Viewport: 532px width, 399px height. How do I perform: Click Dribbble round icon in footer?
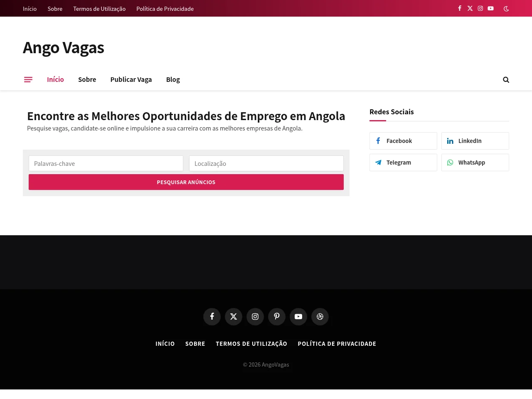click(320, 317)
